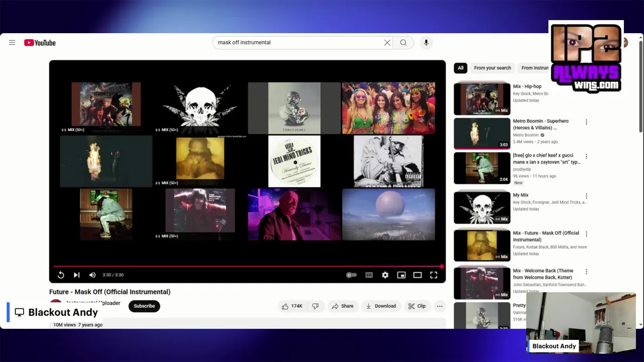Open the My Mix skull thumbnail in sidebar

(482, 207)
